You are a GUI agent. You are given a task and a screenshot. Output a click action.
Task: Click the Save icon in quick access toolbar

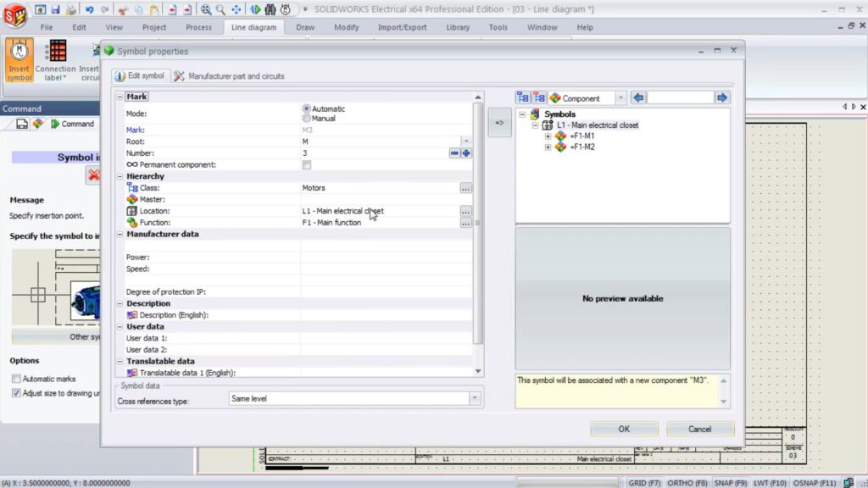coord(55,9)
